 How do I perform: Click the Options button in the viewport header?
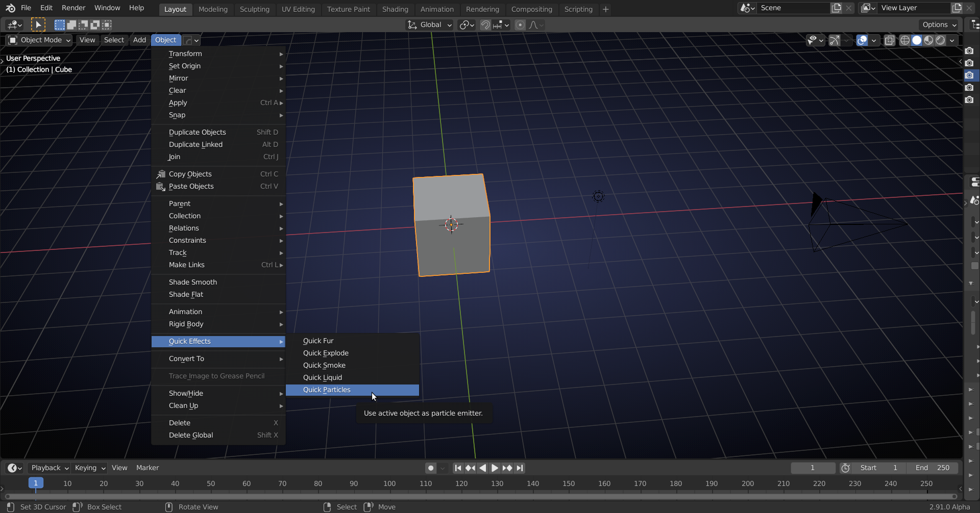point(939,24)
